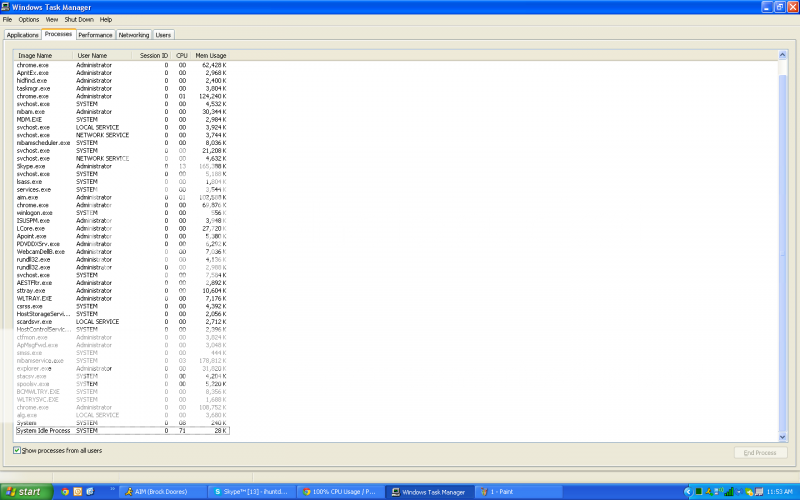
Task: Select the csrss.exe process
Action: (x=122, y=306)
